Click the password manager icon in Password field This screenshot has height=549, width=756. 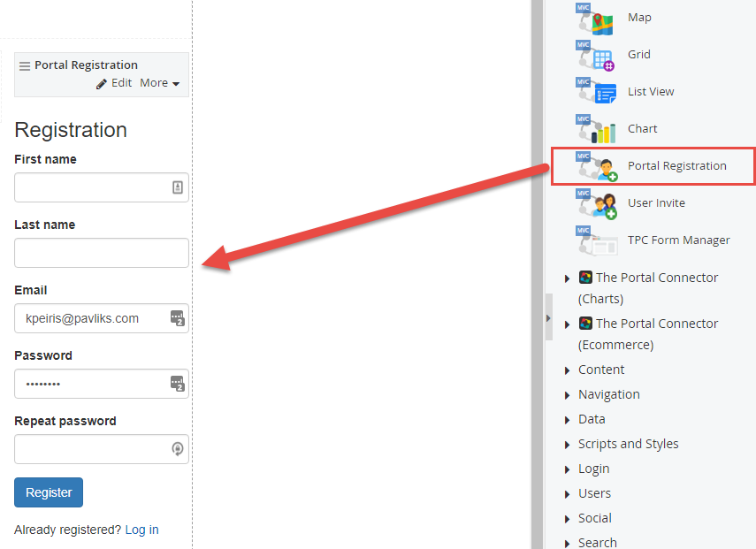pos(178,384)
